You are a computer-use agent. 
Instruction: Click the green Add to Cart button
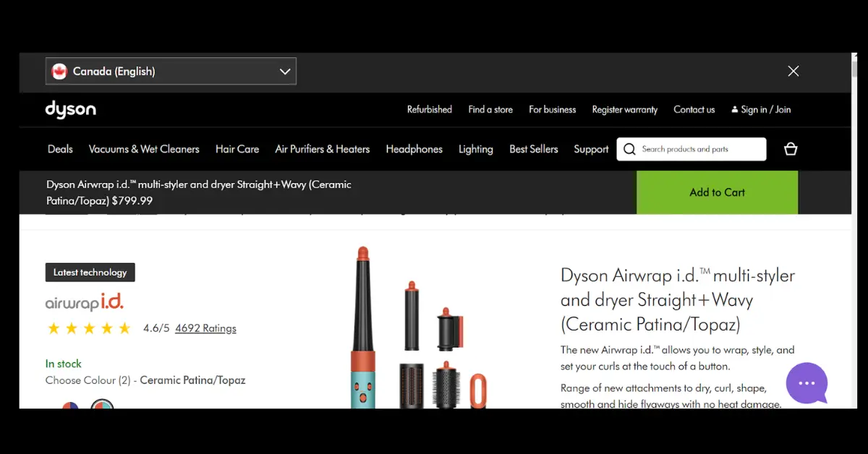[717, 192]
